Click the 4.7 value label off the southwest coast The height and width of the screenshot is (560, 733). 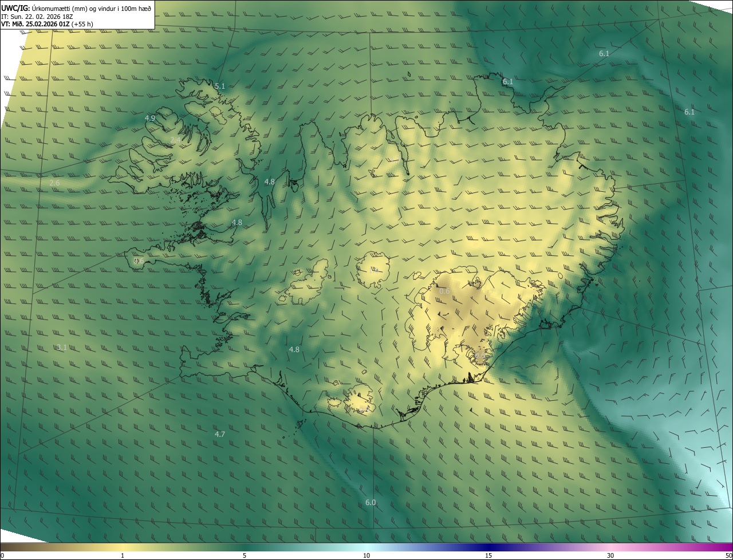point(220,435)
